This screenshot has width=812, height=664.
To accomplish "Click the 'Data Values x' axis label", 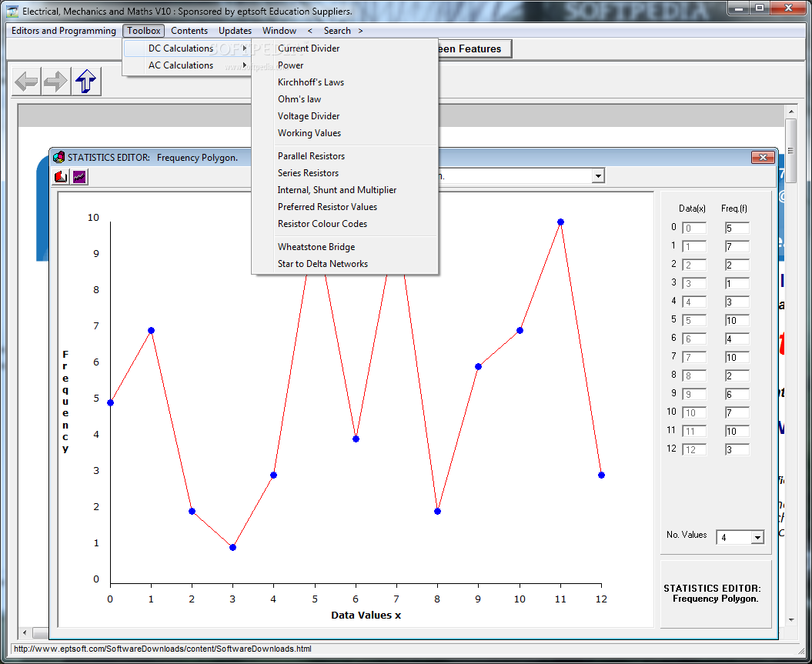I will (x=366, y=616).
